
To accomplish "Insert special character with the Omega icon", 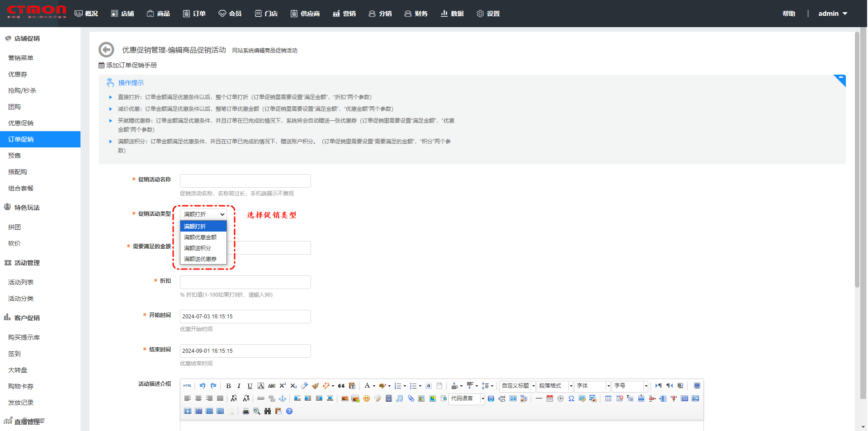I will pyautogui.click(x=571, y=398).
